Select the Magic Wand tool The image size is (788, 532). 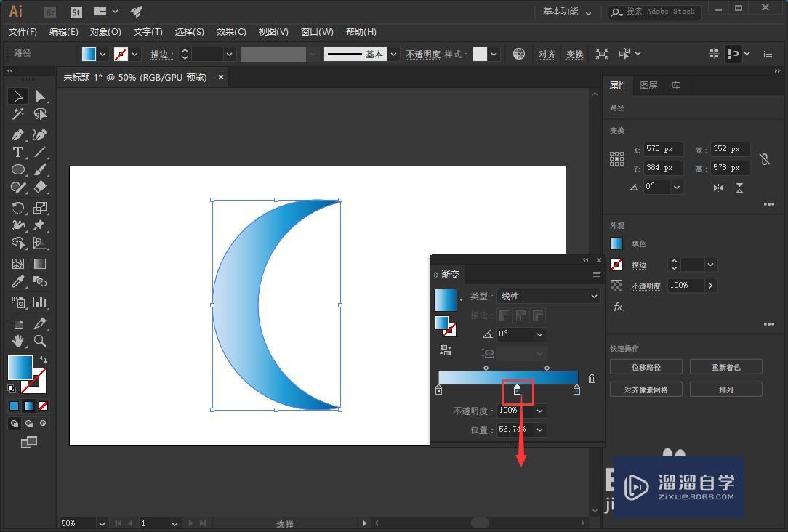click(x=18, y=114)
